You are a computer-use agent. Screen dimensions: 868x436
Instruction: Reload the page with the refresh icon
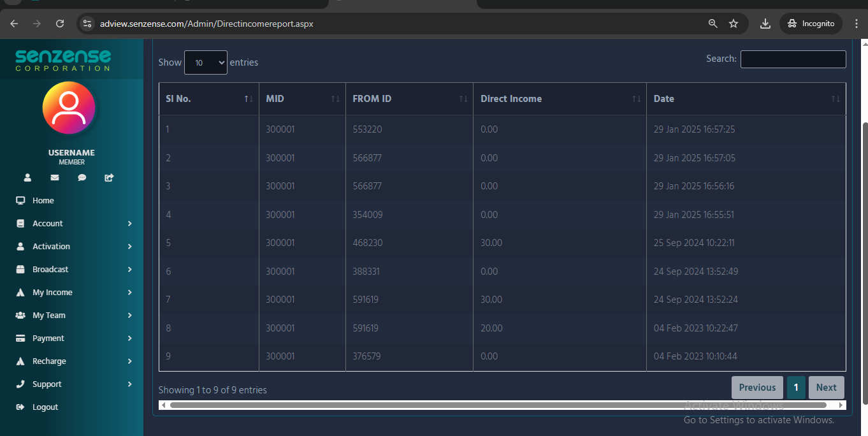(60, 24)
